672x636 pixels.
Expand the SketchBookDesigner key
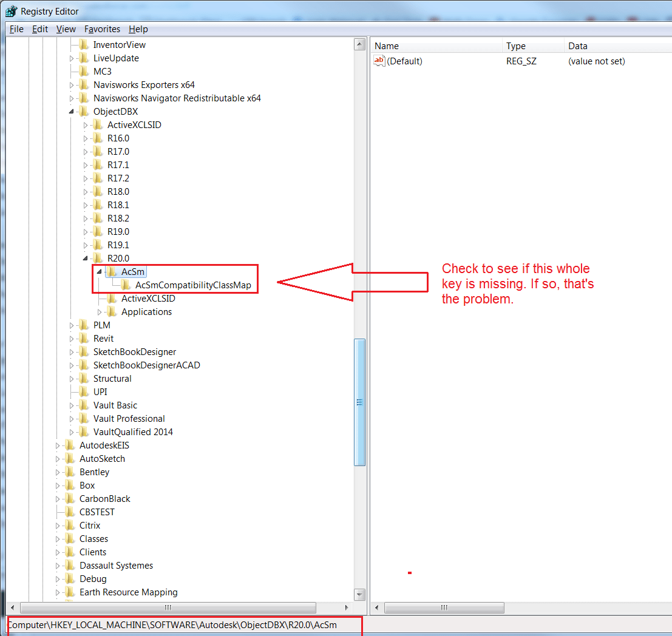72,352
